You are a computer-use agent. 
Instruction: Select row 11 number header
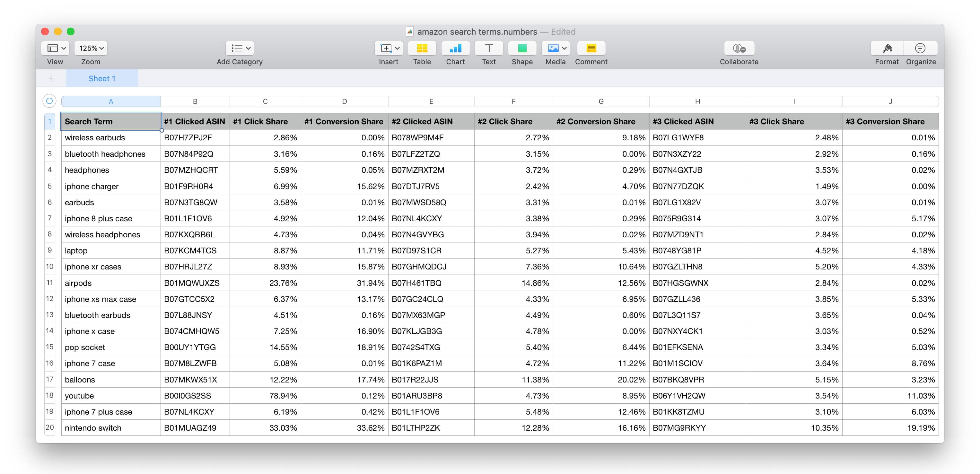pos(49,283)
